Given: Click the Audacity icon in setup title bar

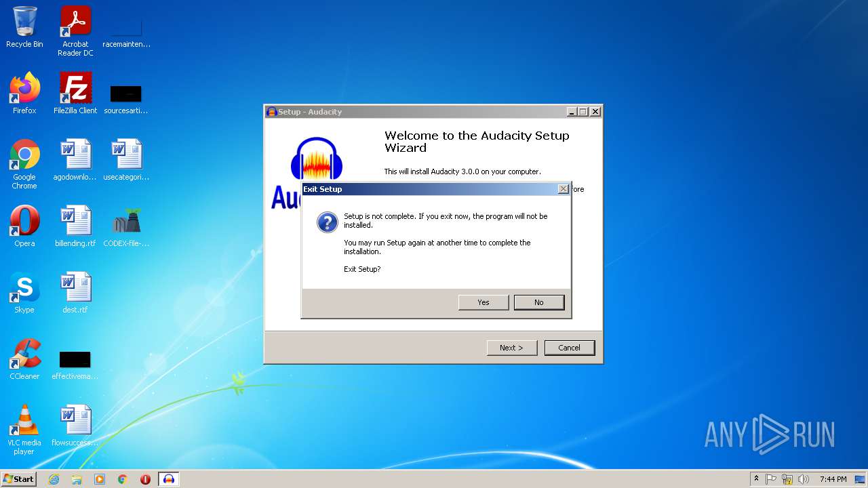Looking at the screenshot, I should click(272, 112).
